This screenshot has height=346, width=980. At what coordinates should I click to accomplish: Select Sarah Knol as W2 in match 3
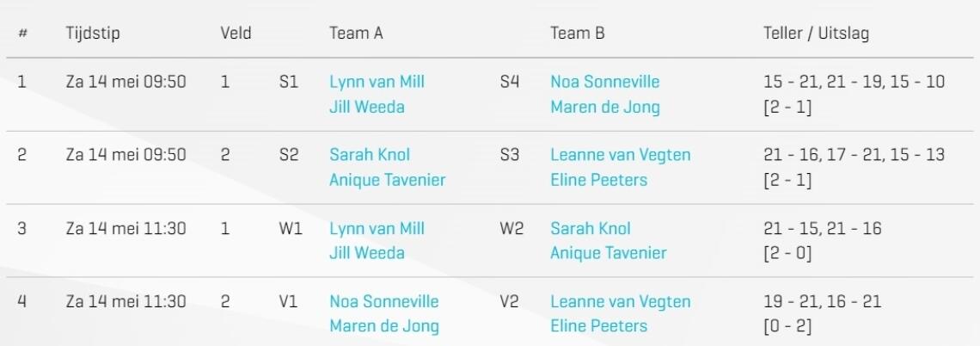591,228
